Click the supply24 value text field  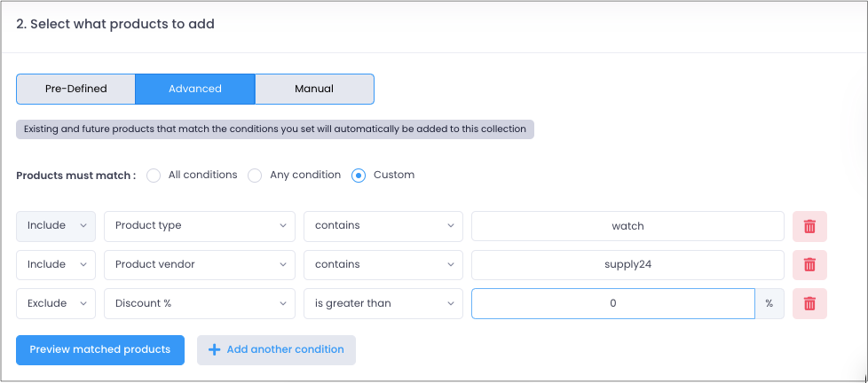click(627, 265)
